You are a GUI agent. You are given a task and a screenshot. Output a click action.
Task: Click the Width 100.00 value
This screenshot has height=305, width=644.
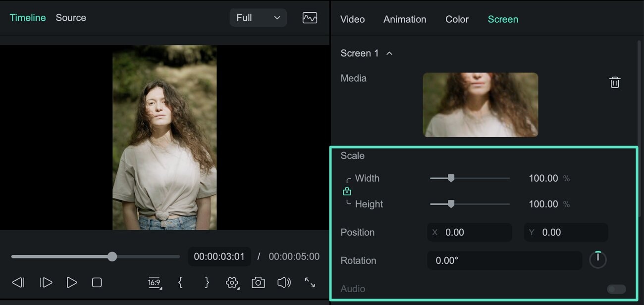[x=543, y=178]
